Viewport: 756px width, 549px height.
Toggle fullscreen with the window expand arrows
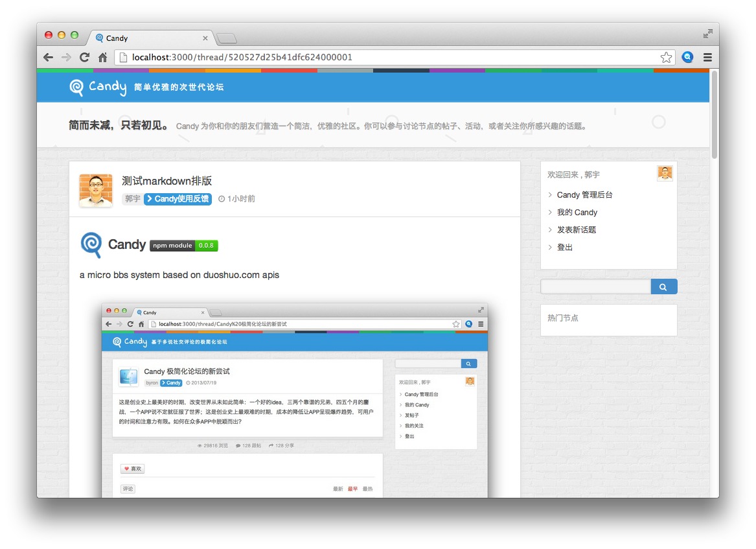point(708,34)
